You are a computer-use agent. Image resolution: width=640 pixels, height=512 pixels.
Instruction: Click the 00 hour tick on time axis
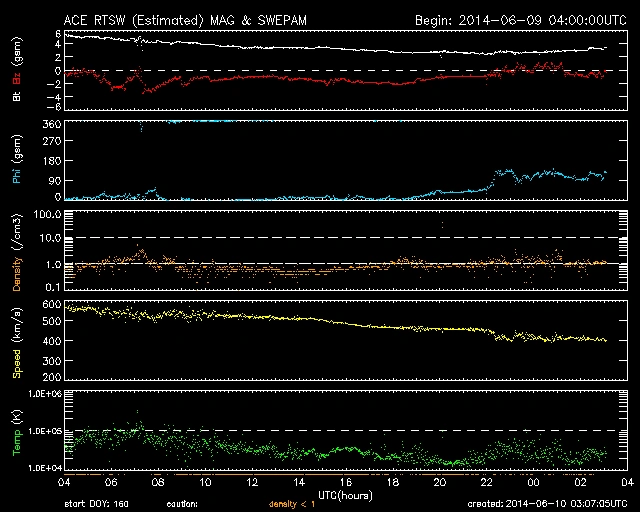coord(532,482)
